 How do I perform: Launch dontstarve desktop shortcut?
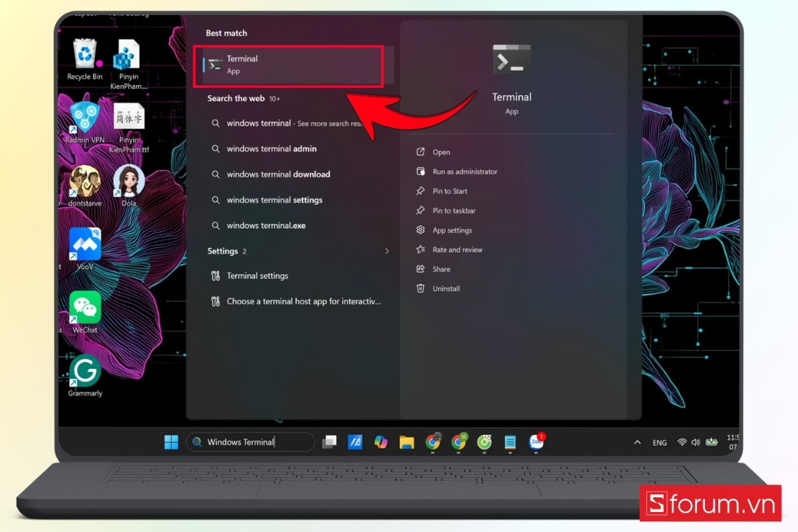(85, 186)
